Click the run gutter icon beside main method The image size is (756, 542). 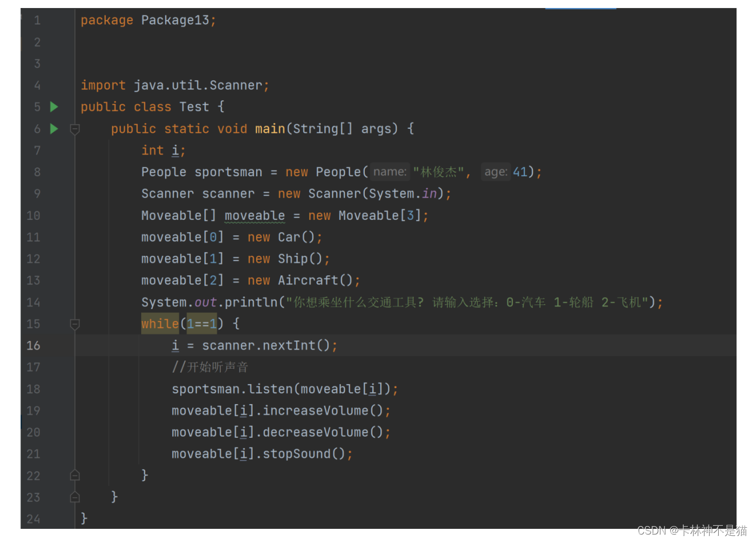pyautogui.click(x=54, y=129)
